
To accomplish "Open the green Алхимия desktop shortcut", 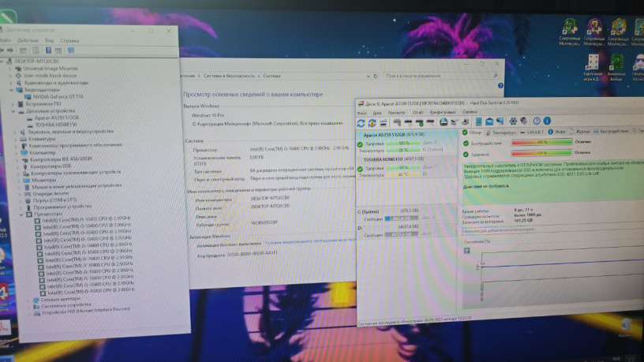I will (616, 67).
